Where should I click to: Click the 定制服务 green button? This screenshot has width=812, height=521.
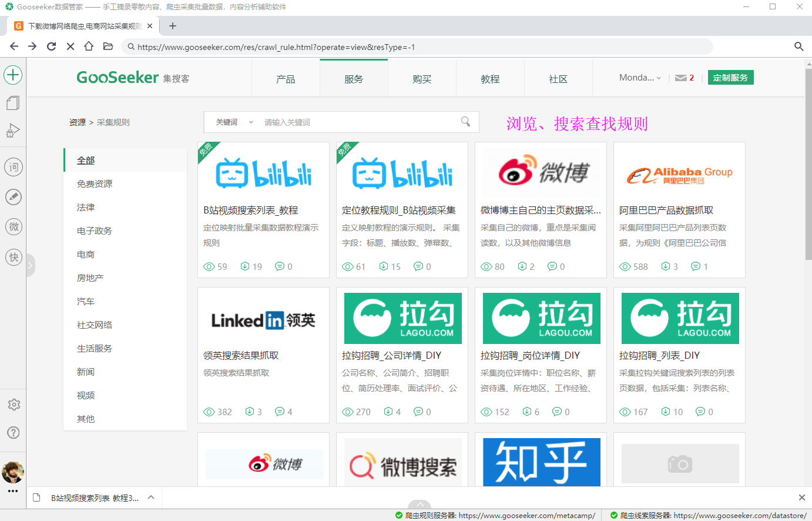pos(730,78)
